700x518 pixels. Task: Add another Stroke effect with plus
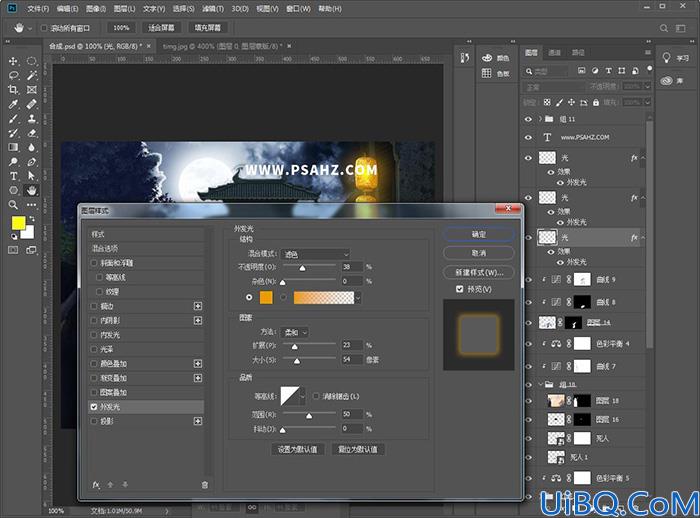point(198,306)
